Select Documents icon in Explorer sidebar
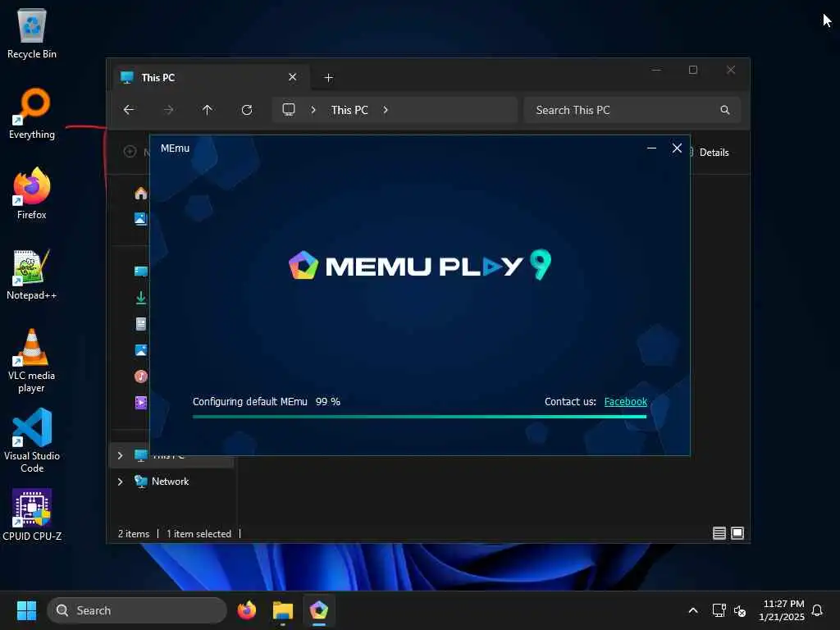The height and width of the screenshot is (630, 840). [x=141, y=323]
